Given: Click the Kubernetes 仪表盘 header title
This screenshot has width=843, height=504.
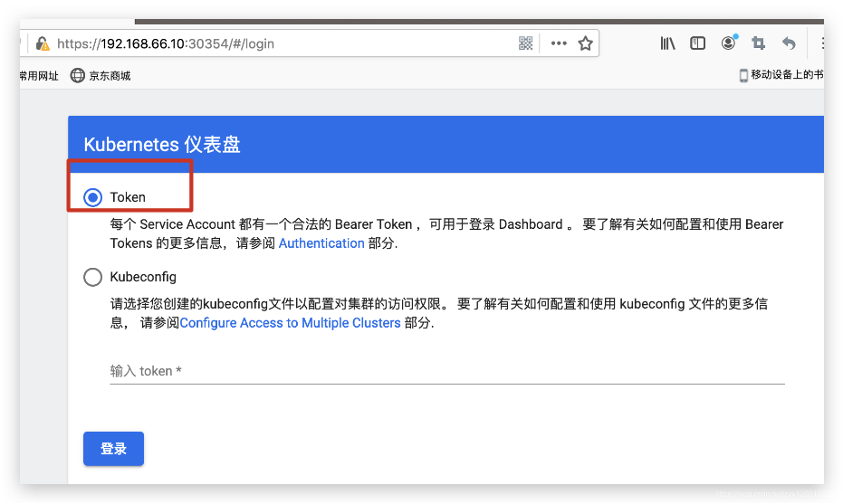Looking at the screenshot, I should click(162, 145).
